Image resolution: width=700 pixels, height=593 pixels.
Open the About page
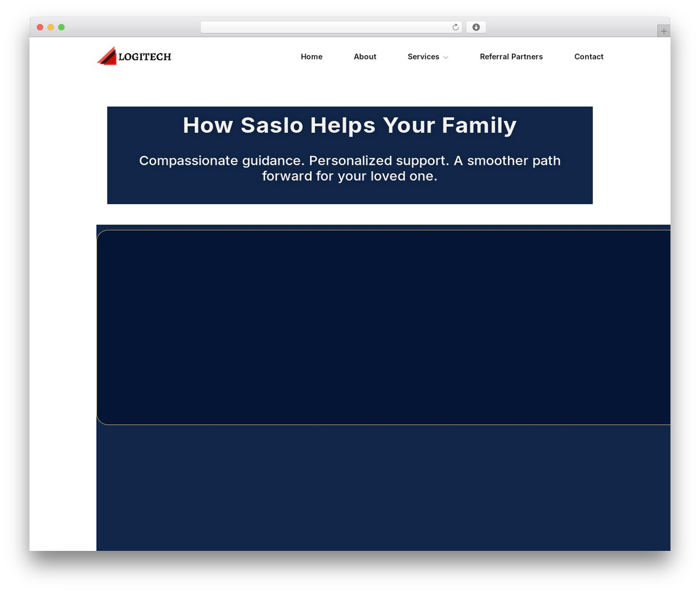(x=365, y=56)
